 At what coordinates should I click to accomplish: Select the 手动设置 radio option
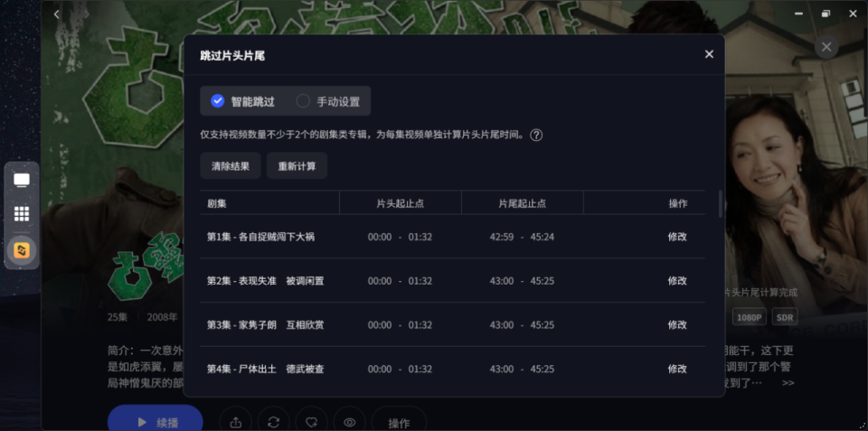[x=327, y=101]
